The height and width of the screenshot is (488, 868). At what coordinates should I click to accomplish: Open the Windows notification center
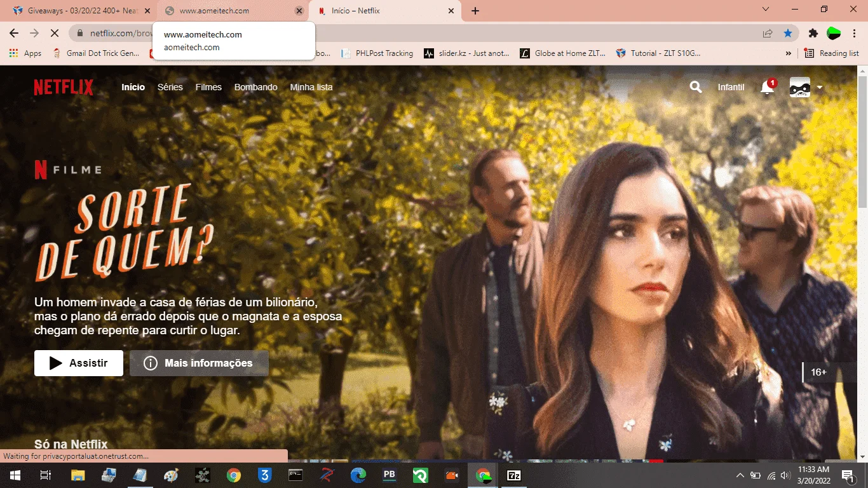pos(848,475)
